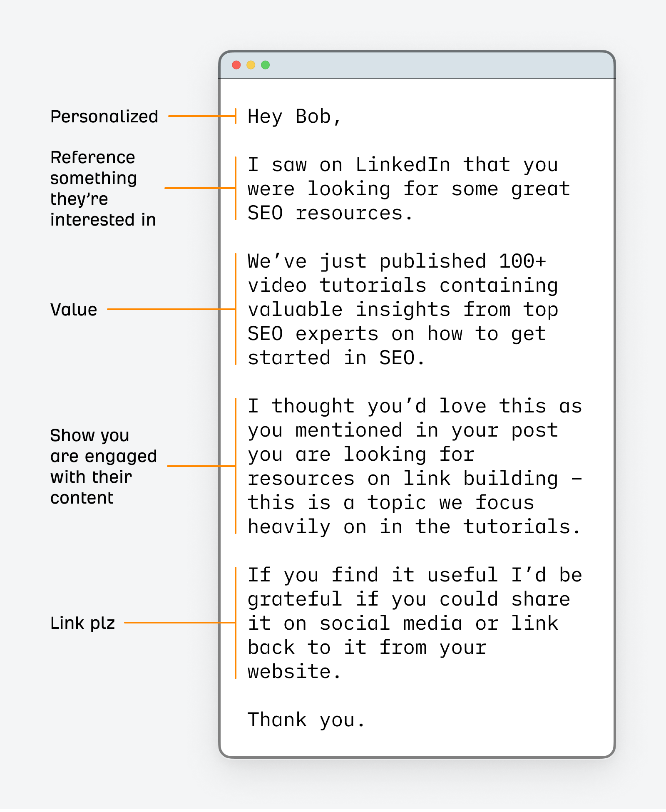This screenshot has height=812, width=666.
Task: Click the red close dot in the title bar
Action: coord(236,65)
